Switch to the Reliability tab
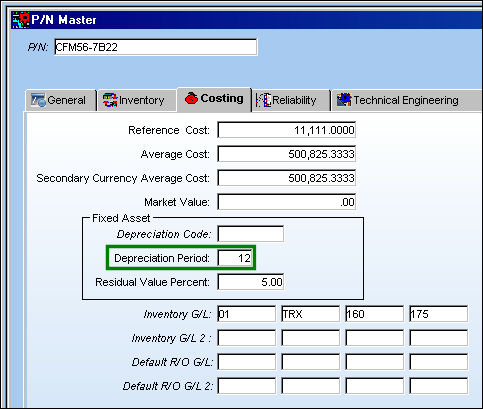 [291, 100]
